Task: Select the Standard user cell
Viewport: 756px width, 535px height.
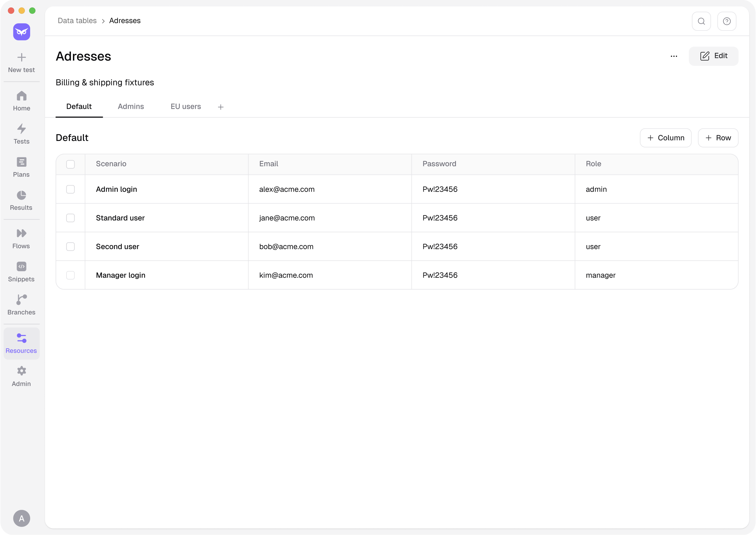Action: coord(167,218)
